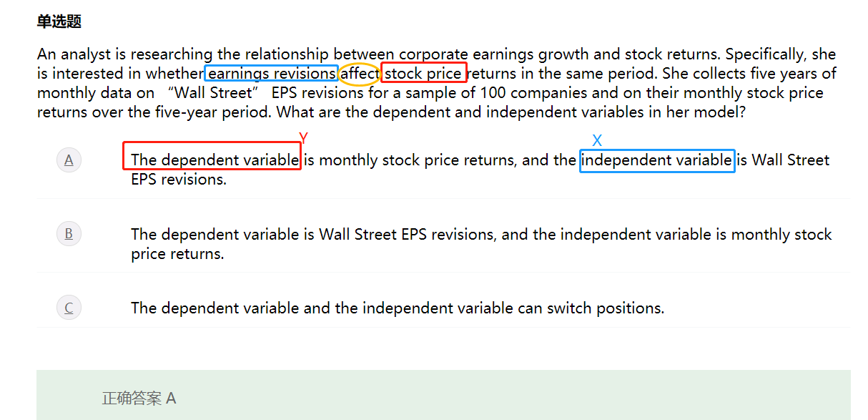Click the question's first line starting "An analyst"

[x=436, y=54]
